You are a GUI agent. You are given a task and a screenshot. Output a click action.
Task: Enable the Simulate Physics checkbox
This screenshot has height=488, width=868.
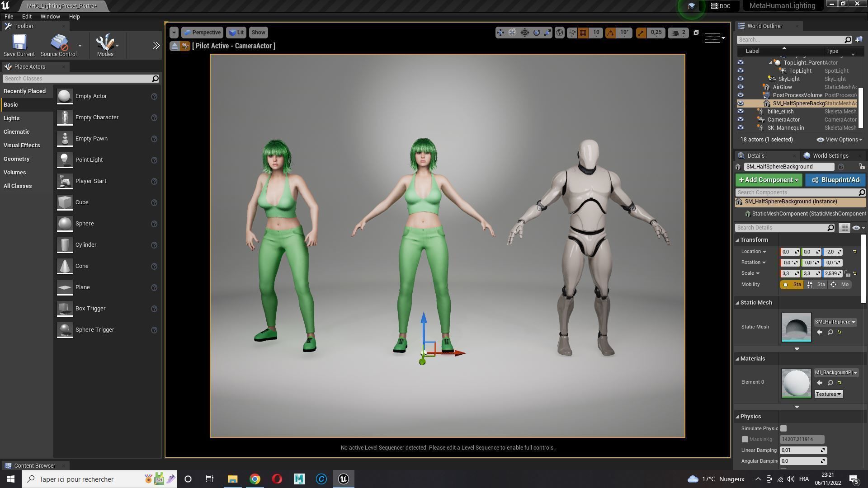click(x=783, y=428)
